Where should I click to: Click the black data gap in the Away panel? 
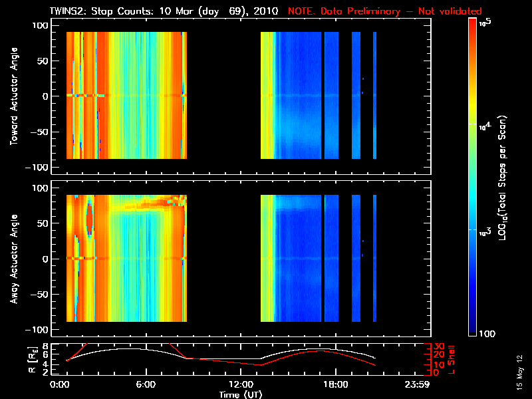(223, 259)
